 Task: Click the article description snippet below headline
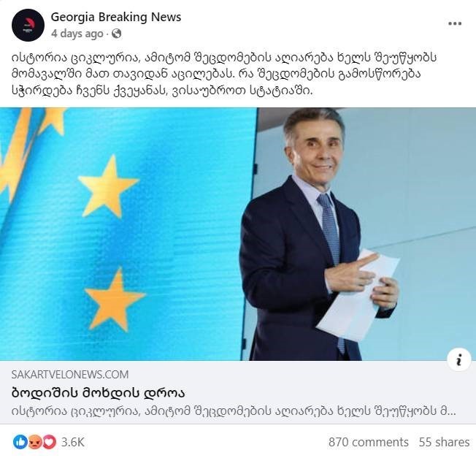234,411
